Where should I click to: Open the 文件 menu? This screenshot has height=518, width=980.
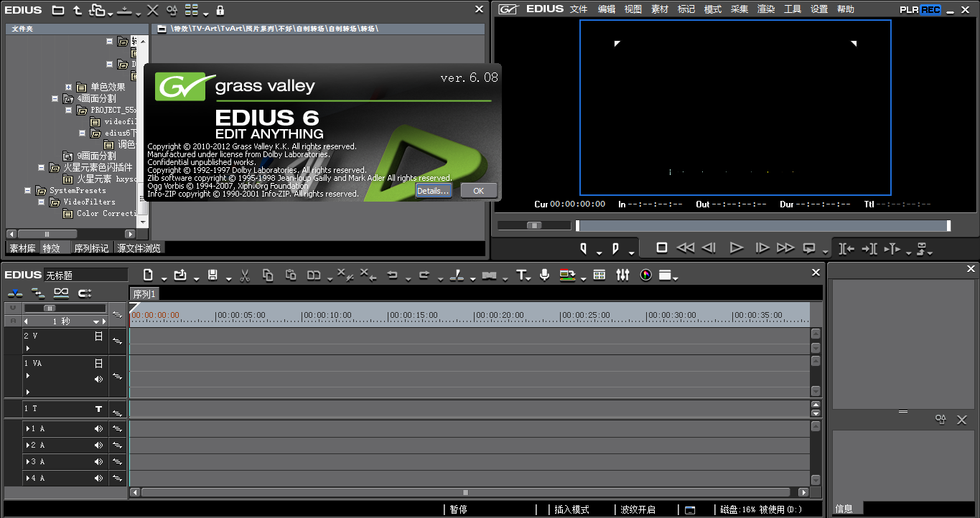tap(579, 9)
